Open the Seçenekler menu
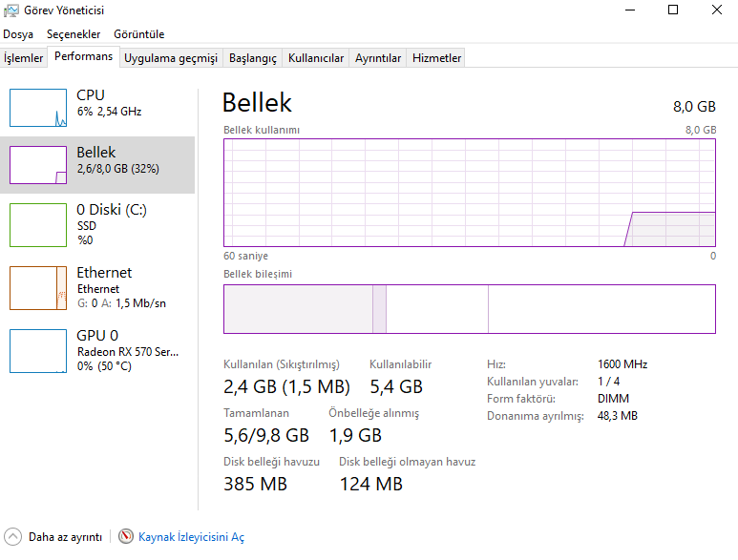The width and height of the screenshot is (738, 560). pyautogui.click(x=74, y=34)
